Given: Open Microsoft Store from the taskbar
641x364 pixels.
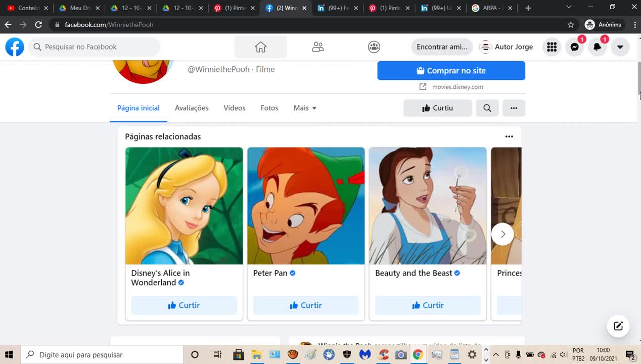Looking at the screenshot, I should coord(239,355).
